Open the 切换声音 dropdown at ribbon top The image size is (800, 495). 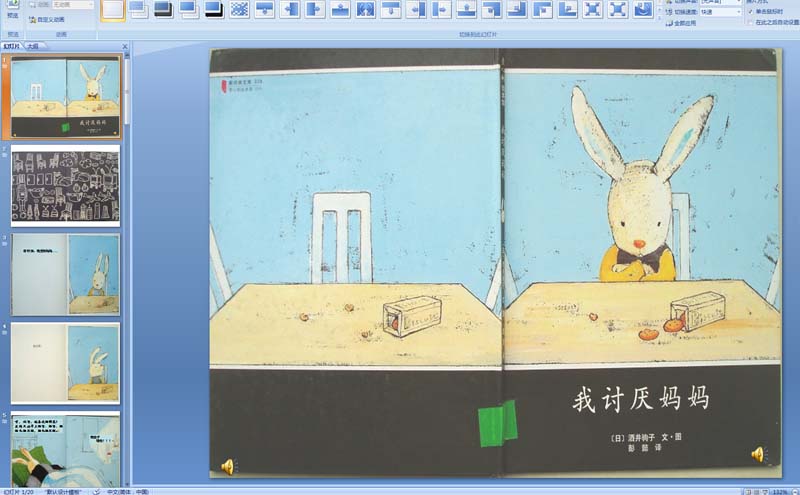(720, 2)
